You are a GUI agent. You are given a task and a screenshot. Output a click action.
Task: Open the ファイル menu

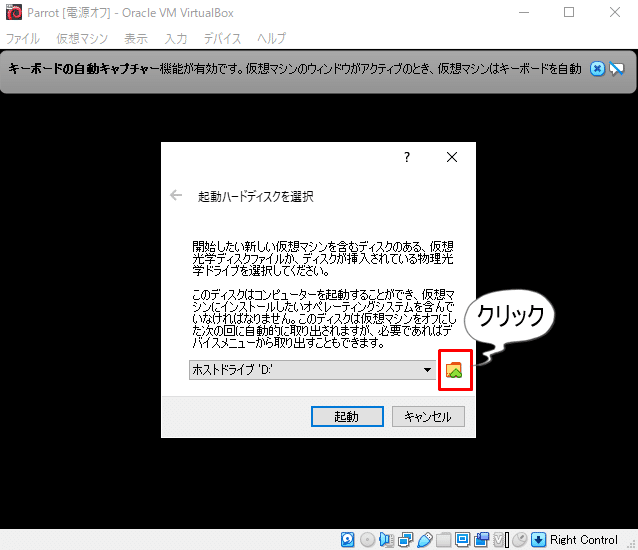[23, 38]
